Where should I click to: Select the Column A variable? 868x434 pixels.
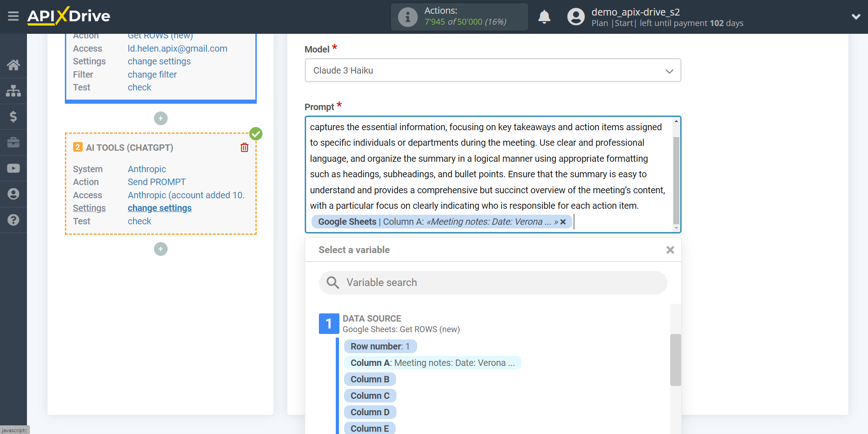click(x=432, y=363)
